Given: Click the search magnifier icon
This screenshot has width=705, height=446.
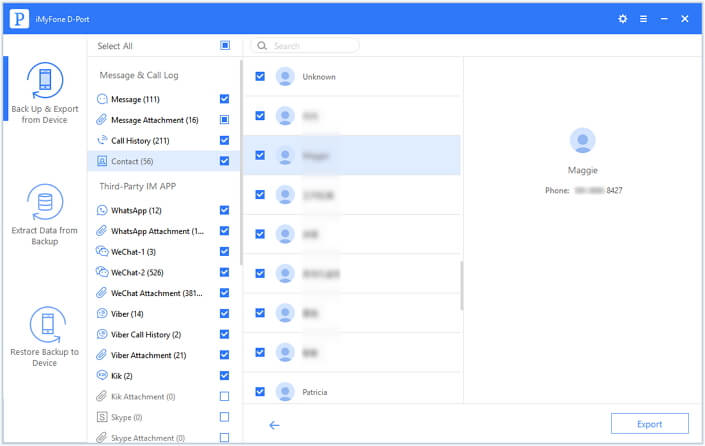Looking at the screenshot, I should coord(262,46).
